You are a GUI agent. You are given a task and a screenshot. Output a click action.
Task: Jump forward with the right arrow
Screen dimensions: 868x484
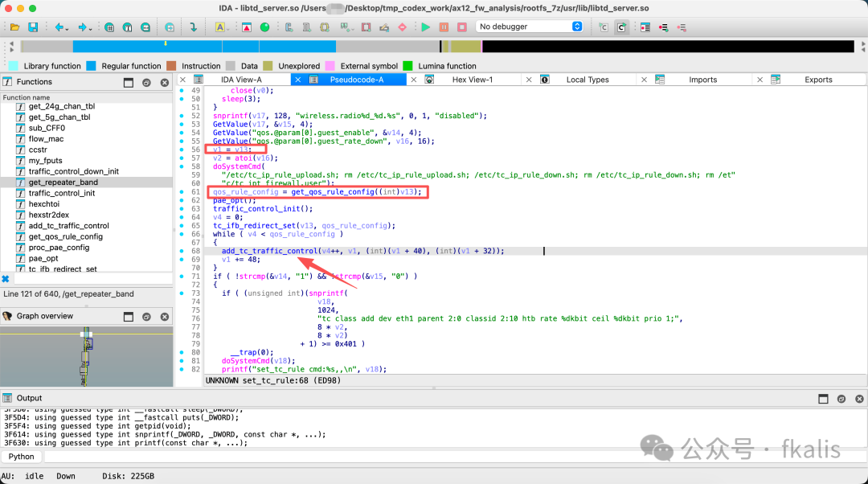tap(82, 27)
